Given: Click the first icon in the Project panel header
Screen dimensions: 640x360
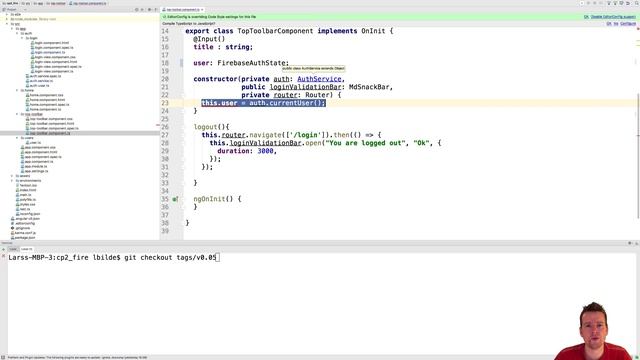Looking at the screenshot, I should point(137,9).
